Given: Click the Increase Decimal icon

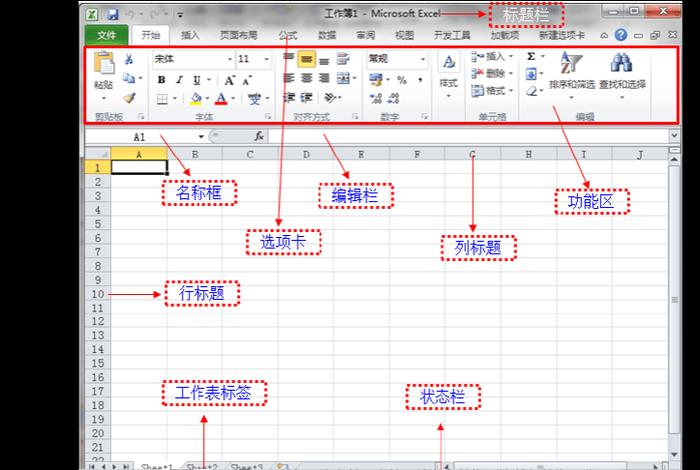Looking at the screenshot, I should tap(376, 98).
